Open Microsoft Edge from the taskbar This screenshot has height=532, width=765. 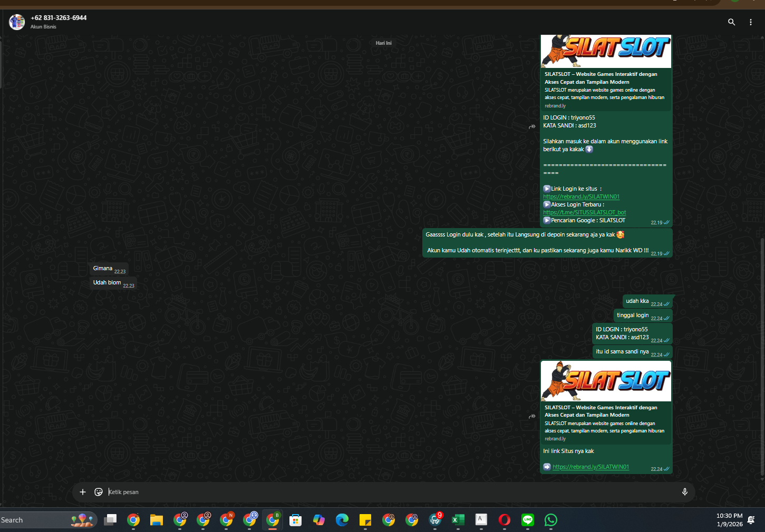pos(342,520)
